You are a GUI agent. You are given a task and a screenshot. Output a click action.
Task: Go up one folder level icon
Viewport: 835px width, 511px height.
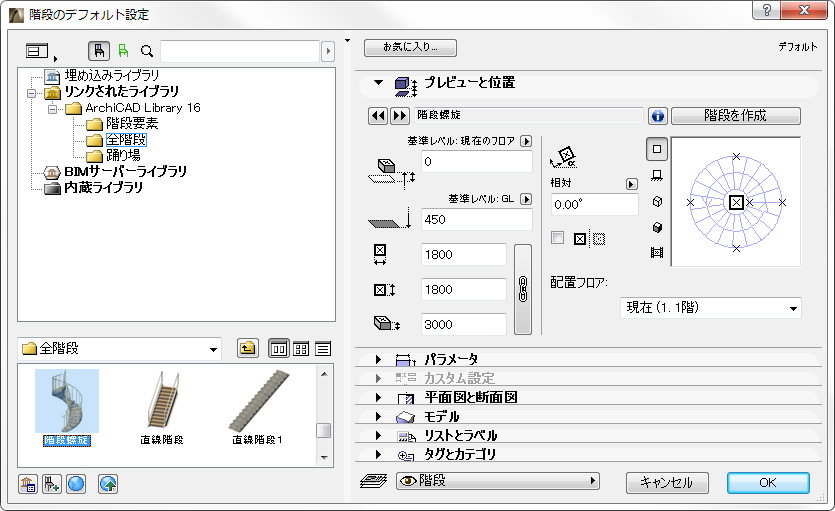click(248, 349)
